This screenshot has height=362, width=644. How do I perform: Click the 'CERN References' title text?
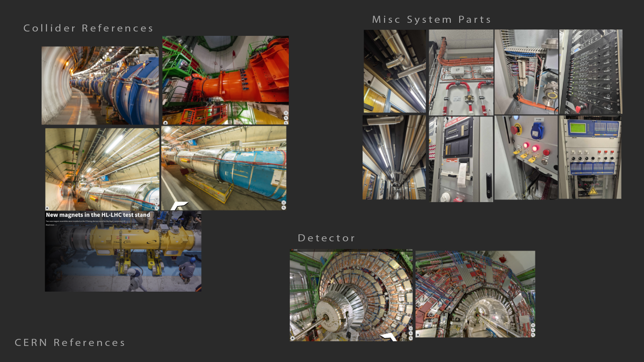tap(70, 343)
